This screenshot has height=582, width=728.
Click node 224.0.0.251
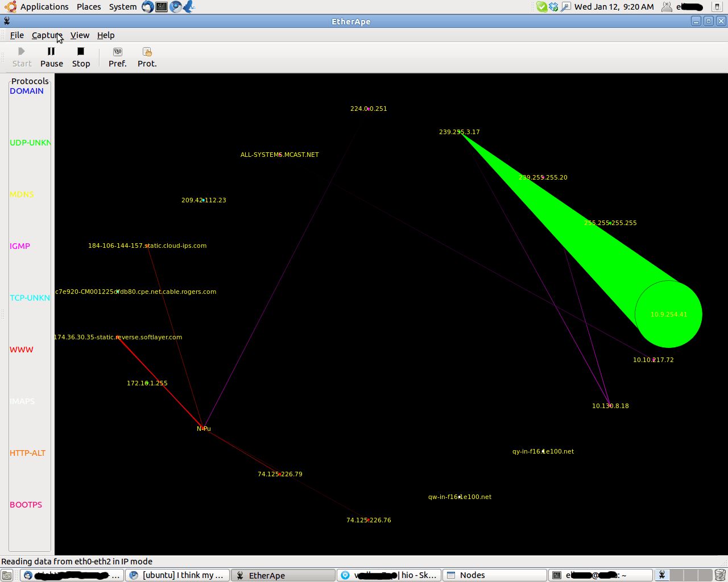click(369, 109)
